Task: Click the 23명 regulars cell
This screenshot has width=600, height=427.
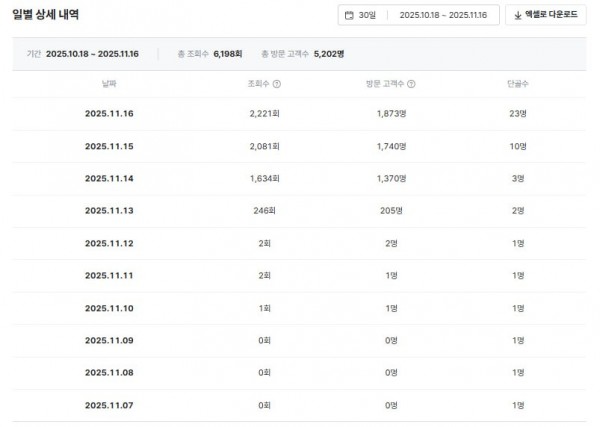Action: click(x=519, y=114)
